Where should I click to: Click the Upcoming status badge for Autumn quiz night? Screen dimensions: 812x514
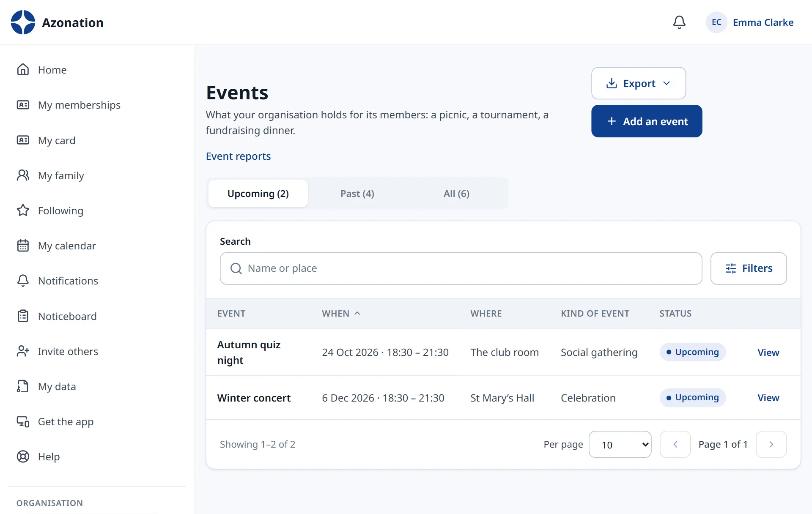click(693, 352)
